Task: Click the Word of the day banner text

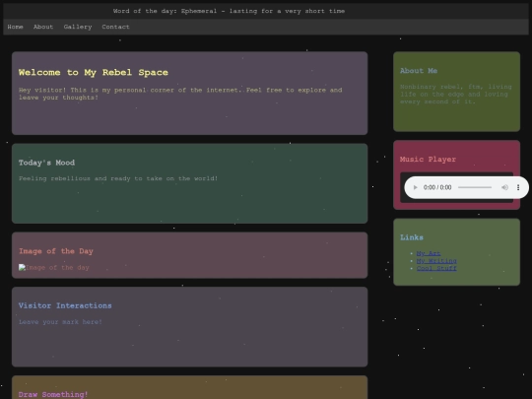Action: coord(229,11)
